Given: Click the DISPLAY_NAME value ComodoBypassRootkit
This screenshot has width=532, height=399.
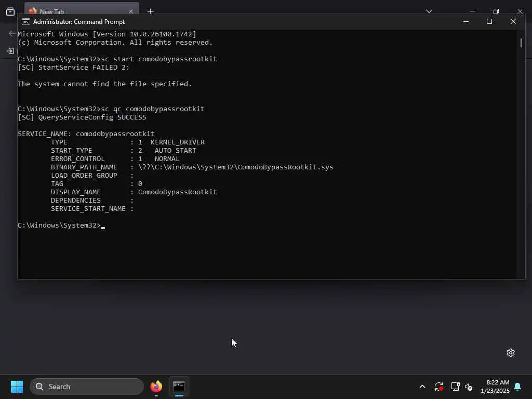Looking at the screenshot, I should pyautogui.click(x=177, y=192).
